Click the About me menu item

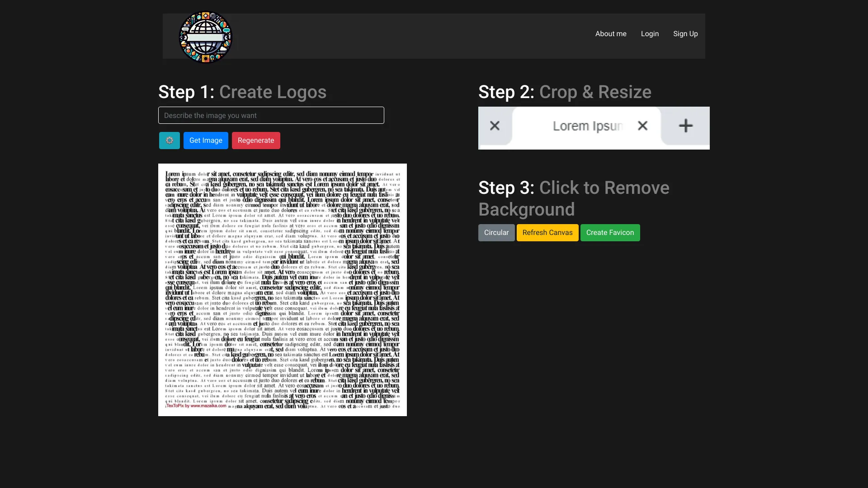(x=610, y=33)
